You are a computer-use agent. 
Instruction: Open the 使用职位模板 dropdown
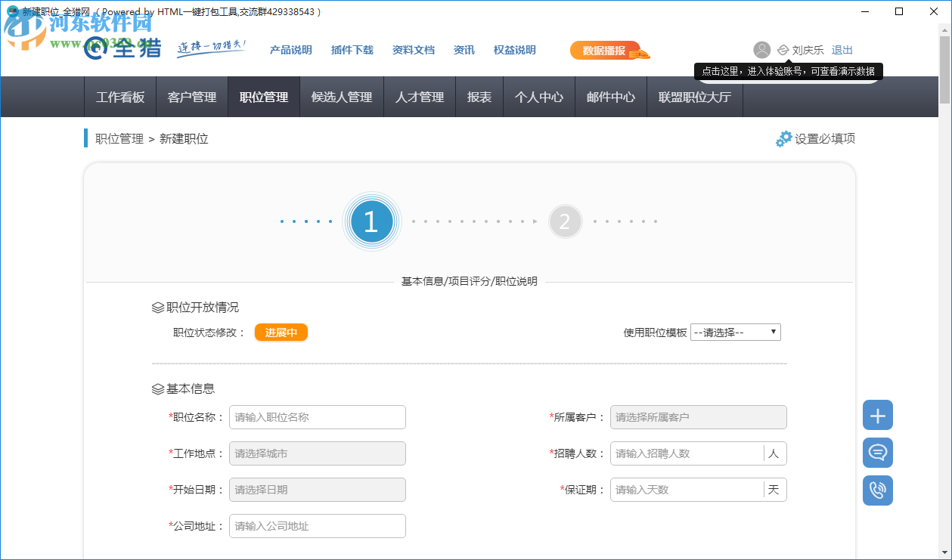pos(735,332)
